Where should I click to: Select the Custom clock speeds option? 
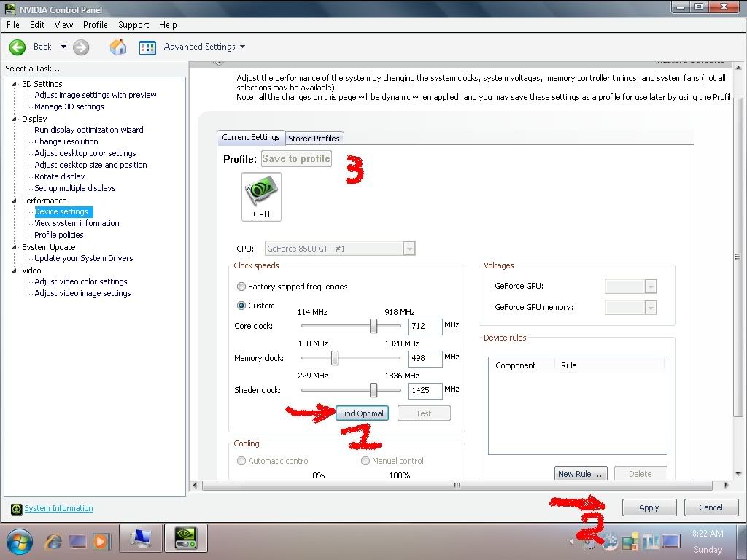241,306
